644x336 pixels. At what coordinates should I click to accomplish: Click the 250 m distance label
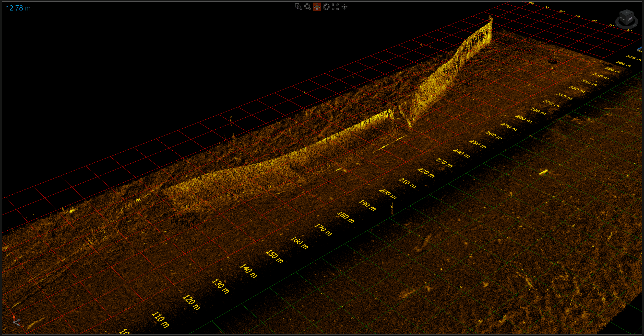coord(478,144)
